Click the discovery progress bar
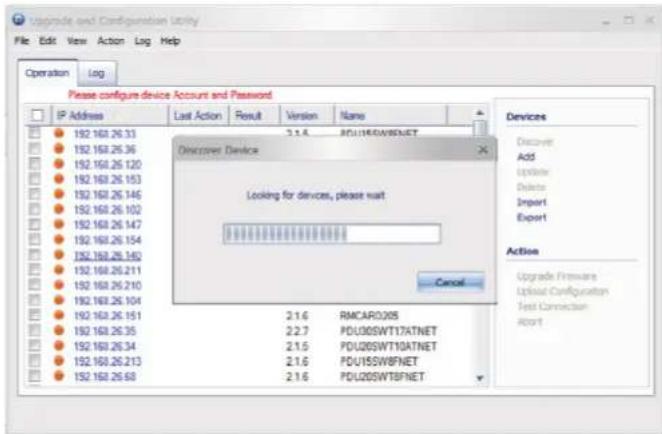662x434 pixels. click(x=332, y=234)
